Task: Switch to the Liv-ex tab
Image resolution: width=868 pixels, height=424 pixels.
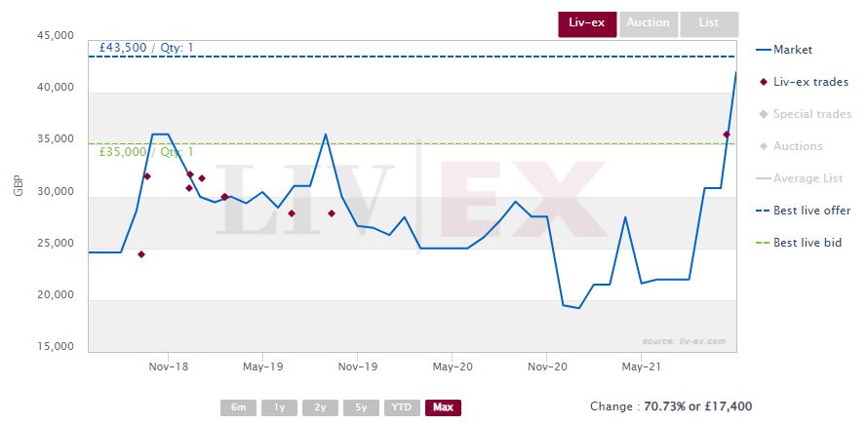Action: point(587,23)
